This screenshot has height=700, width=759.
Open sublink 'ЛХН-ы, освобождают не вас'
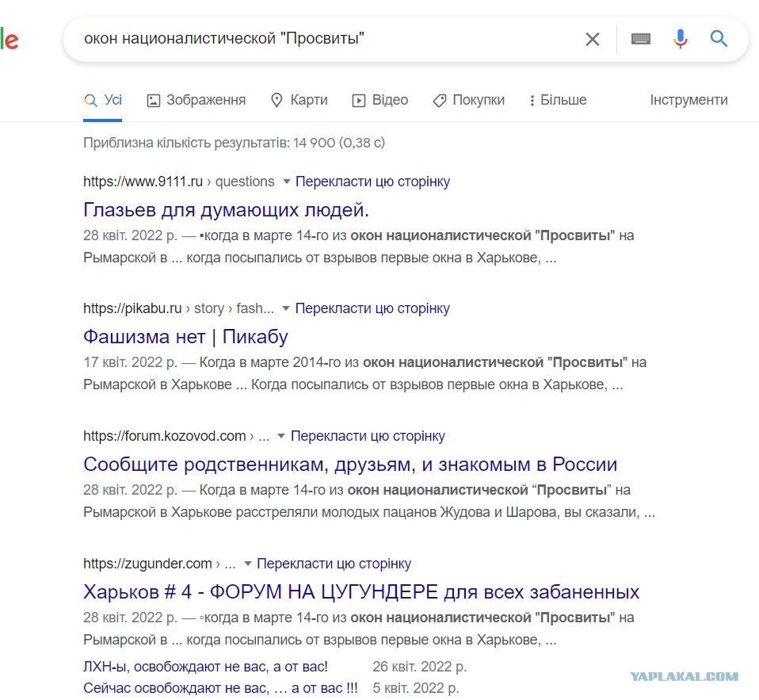click(x=205, y=667)
